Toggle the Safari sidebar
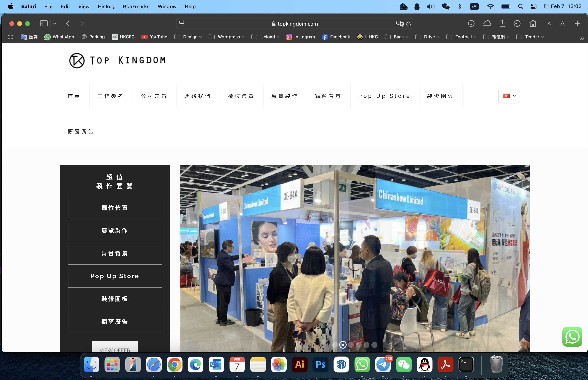Viewport: 588px width, 380px height. tap(44, 23)
